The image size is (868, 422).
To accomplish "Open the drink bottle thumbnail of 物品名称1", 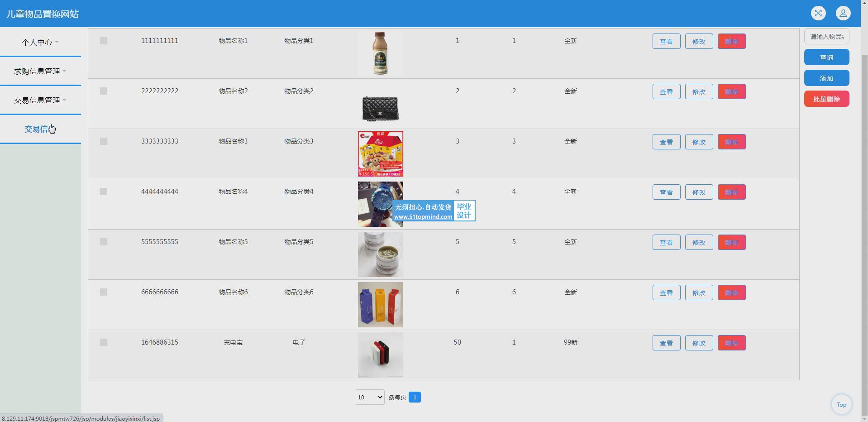I will [x=380, y=53].
